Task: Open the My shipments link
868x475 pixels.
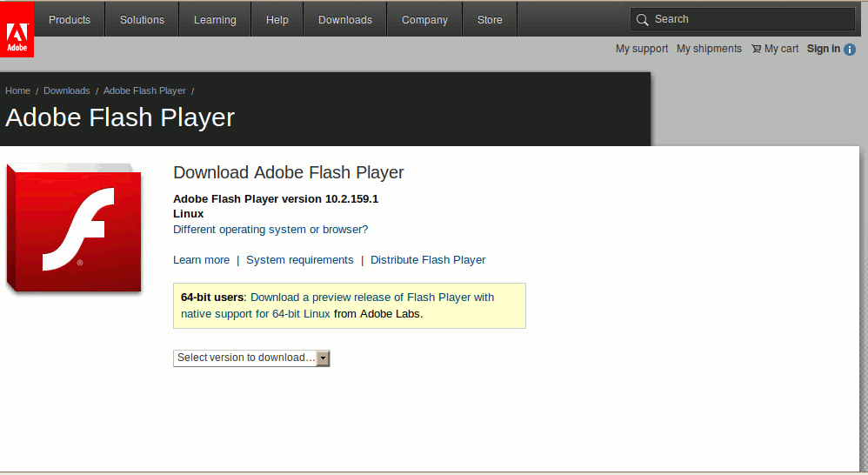Action: click(709, 49)
